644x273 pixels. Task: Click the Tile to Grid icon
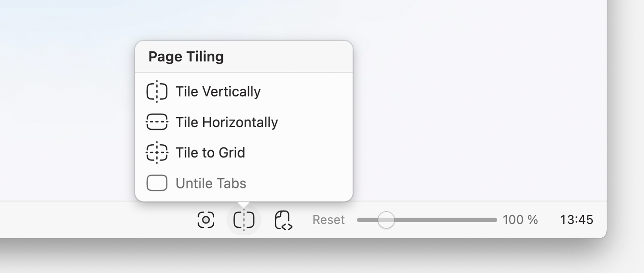point(157,152)
